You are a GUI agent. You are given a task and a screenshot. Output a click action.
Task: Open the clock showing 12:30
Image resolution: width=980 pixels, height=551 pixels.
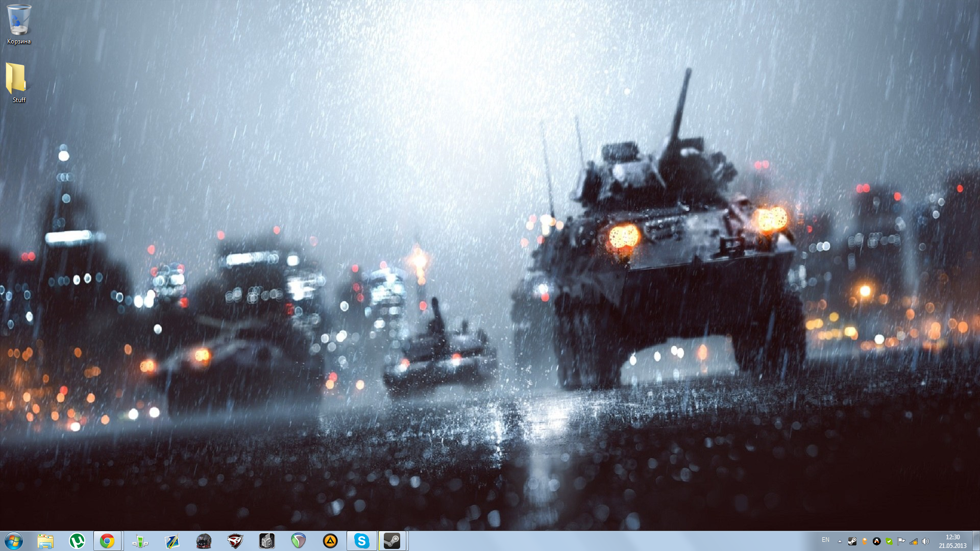pyautogui.click(x=952, y=541)
